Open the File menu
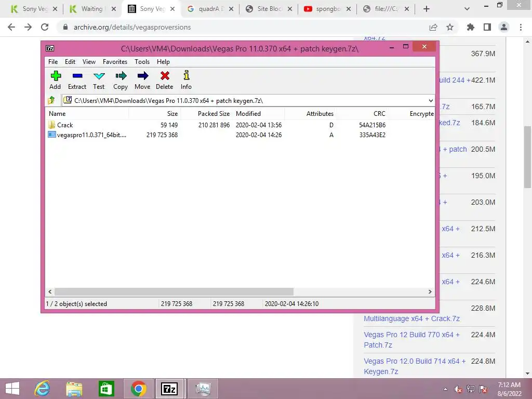The width and height of the screenshot is (532, 399). [x=53, y=62]
